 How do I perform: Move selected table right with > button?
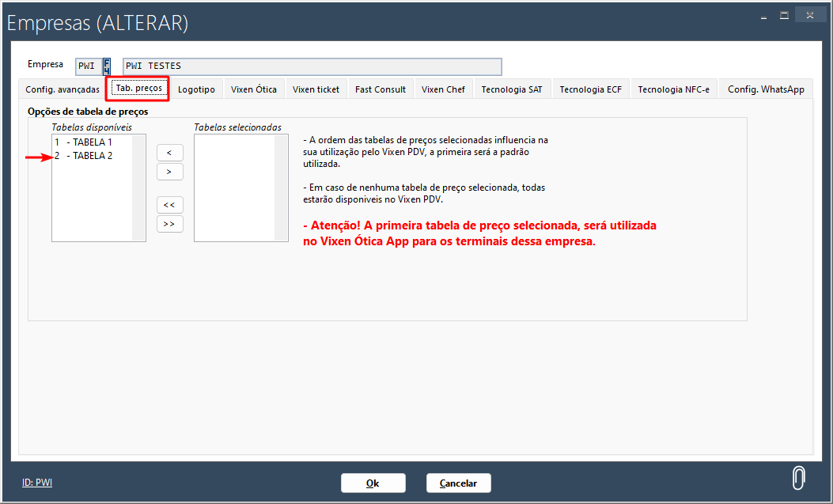170,172
